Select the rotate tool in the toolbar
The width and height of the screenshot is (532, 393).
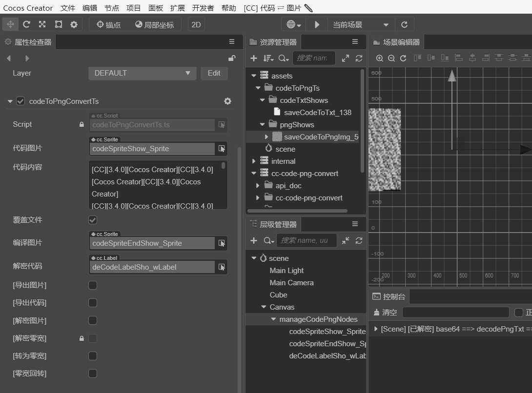[26, 24]
